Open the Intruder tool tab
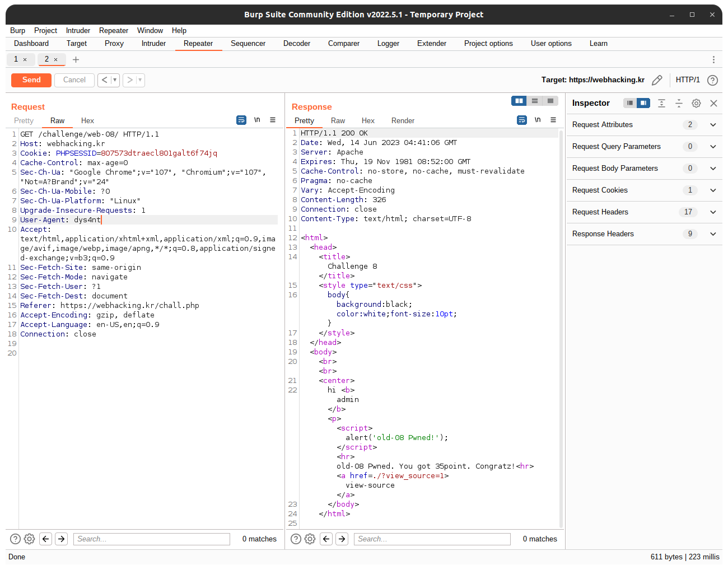728x570 pixels. click(153, 43)
